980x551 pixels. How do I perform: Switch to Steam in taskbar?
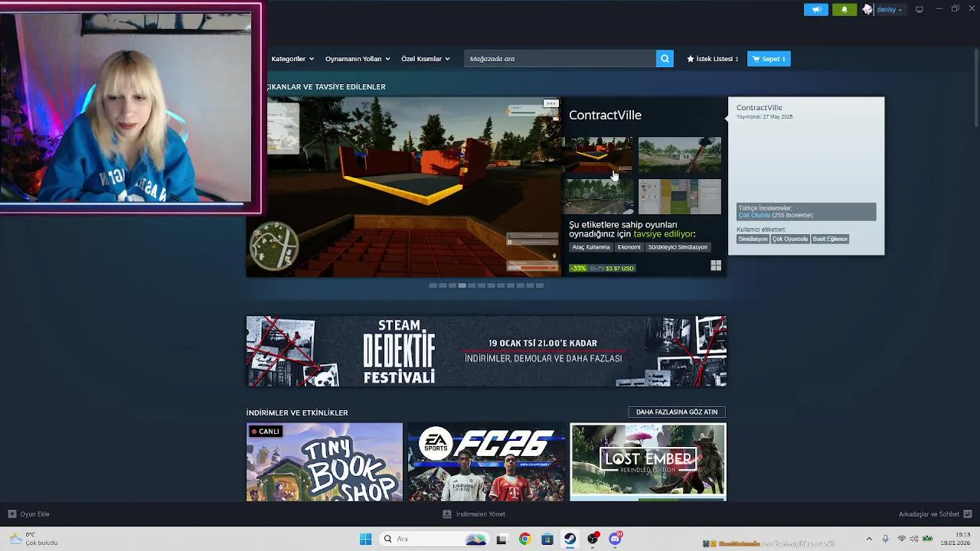coord(570,539)
